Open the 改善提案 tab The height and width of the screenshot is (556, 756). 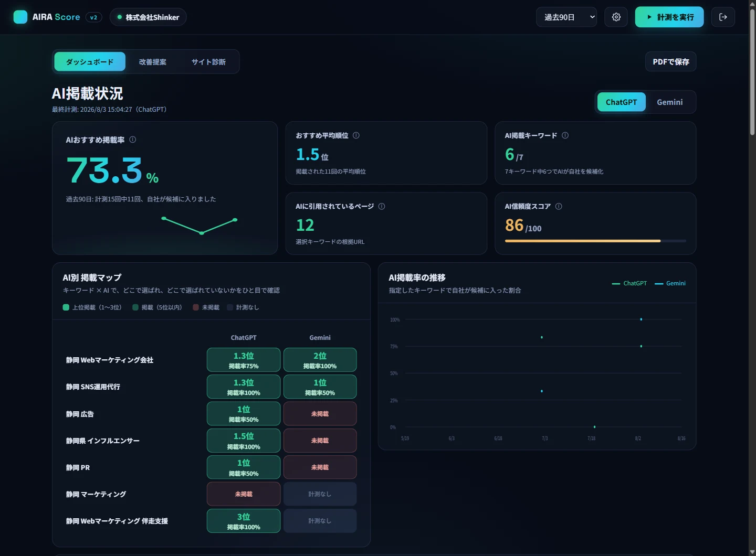(x=153, y=62)
